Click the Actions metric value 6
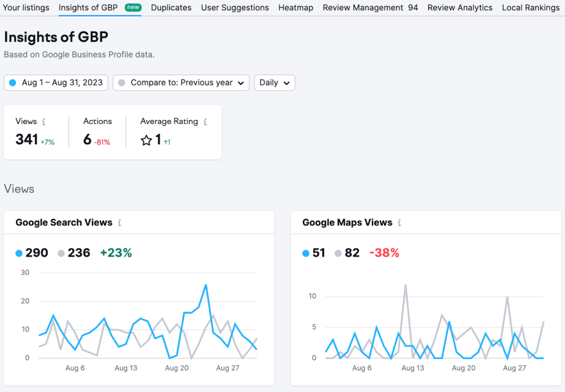565x392 pixels. tap(88, 139)
